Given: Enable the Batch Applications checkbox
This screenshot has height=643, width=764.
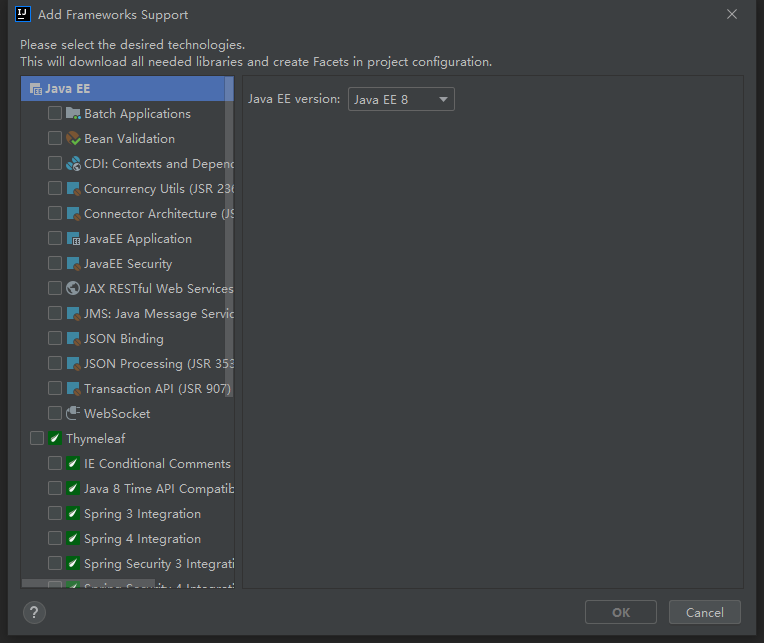Looking at the screenshot, I should [x=55, y=113].
